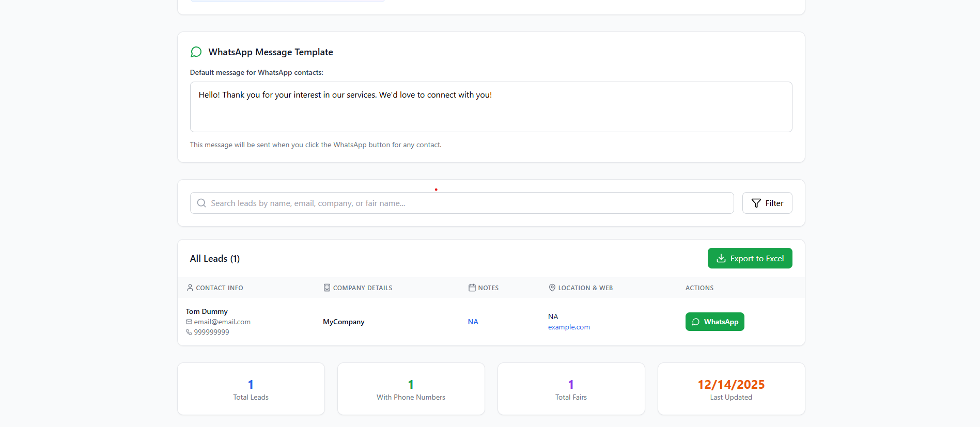Send WhatsApp message to Tom Dummy
Screen dimensions: 980x427
[715, 322]
